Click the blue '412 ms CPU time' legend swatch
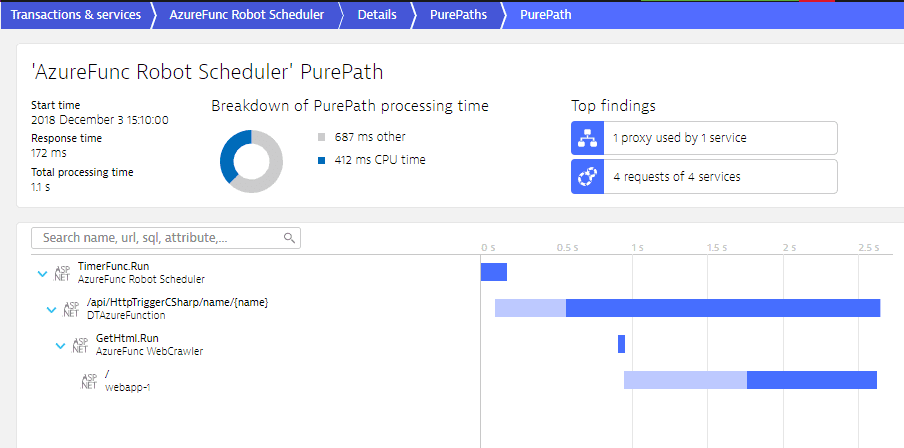 pos(322,160)
